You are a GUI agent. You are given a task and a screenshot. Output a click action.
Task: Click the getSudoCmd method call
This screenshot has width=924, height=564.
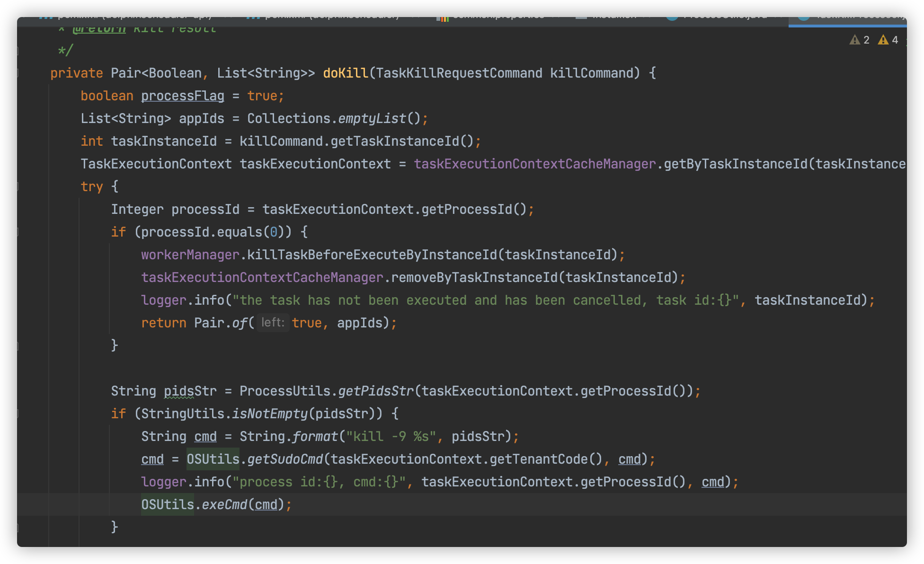coord(285,459)
